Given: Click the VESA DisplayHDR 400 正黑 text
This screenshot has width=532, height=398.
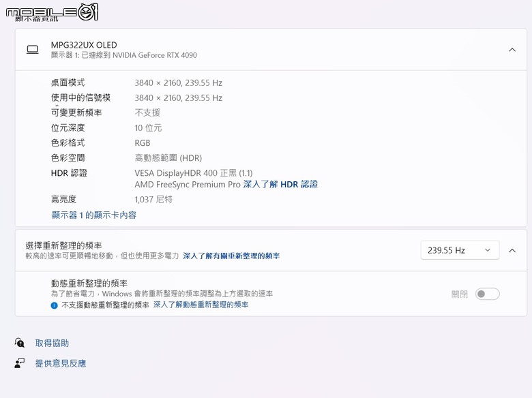Looking at the screenshot, I should pyautogui.click(x=194, y=173).
